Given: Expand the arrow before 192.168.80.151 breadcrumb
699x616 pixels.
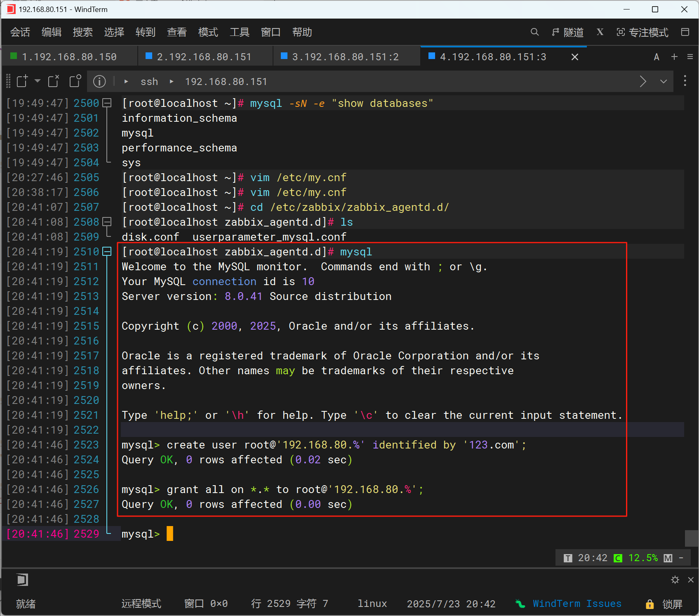Looking at the screenshot, I should click(x=172, y=82).
